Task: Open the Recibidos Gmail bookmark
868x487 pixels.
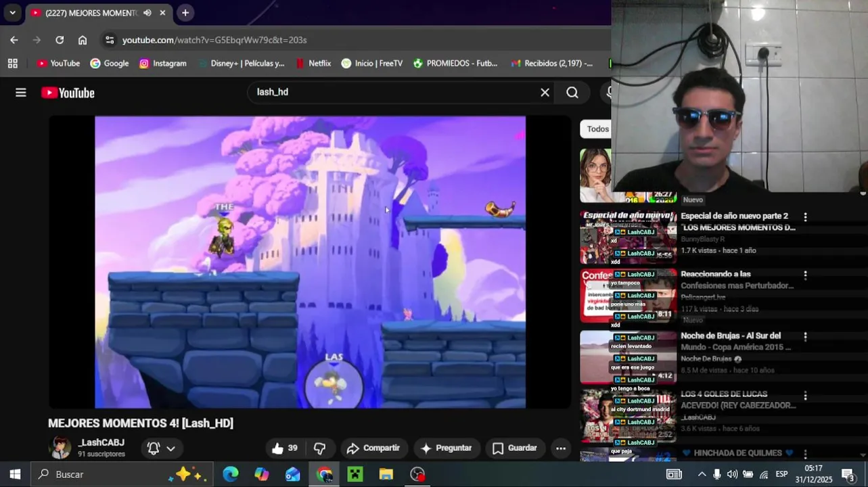Action: [x=552, y=63]
